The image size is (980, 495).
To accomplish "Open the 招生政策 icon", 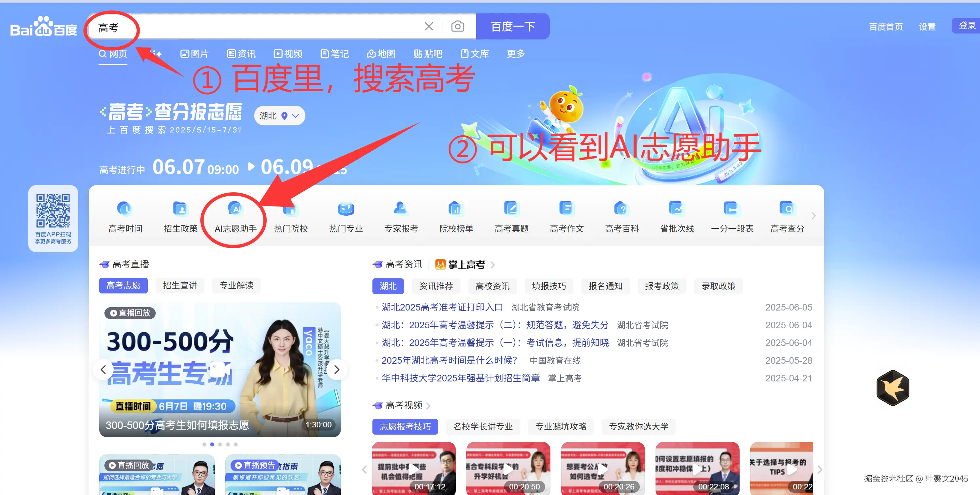I will coord(180,209).
